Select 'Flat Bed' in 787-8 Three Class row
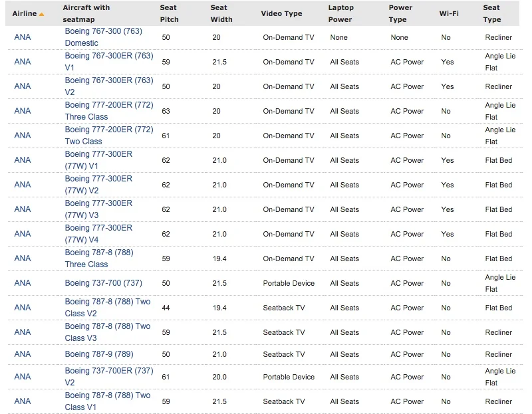 tap(498, 259)
